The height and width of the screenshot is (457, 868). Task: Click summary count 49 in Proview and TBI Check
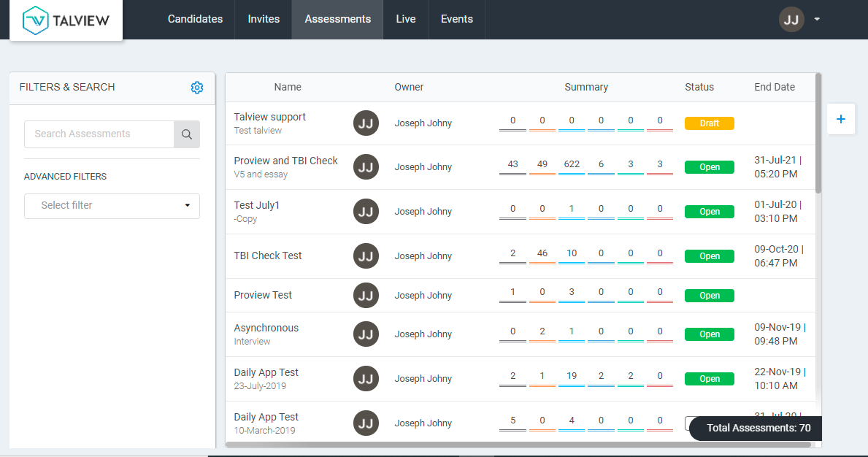pyautogui.click(x=542, y=164)
